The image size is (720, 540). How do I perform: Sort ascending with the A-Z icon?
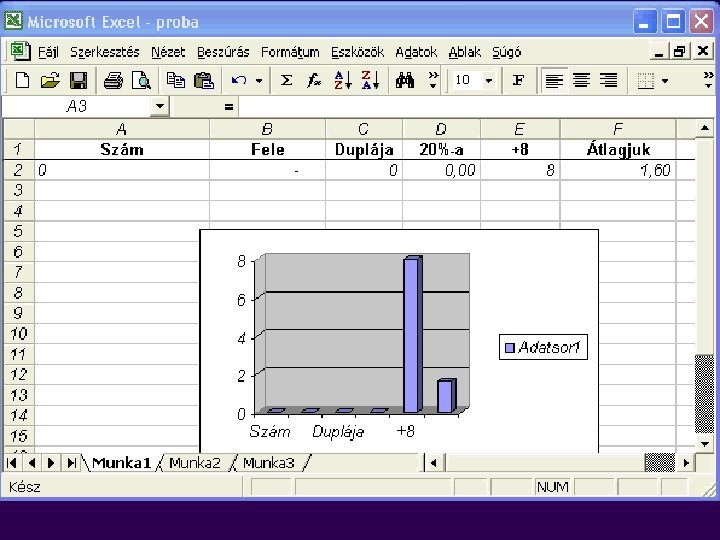(x=343, y=80)
